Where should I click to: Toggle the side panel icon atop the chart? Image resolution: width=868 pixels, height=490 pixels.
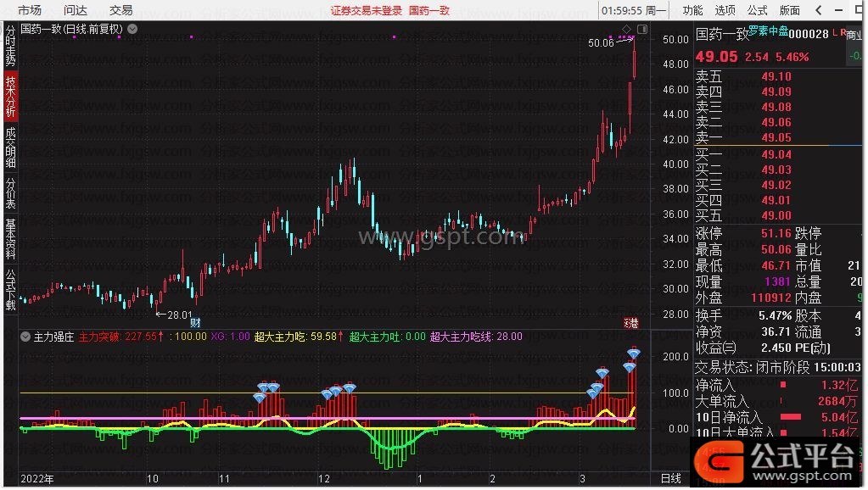pos(642,29)
